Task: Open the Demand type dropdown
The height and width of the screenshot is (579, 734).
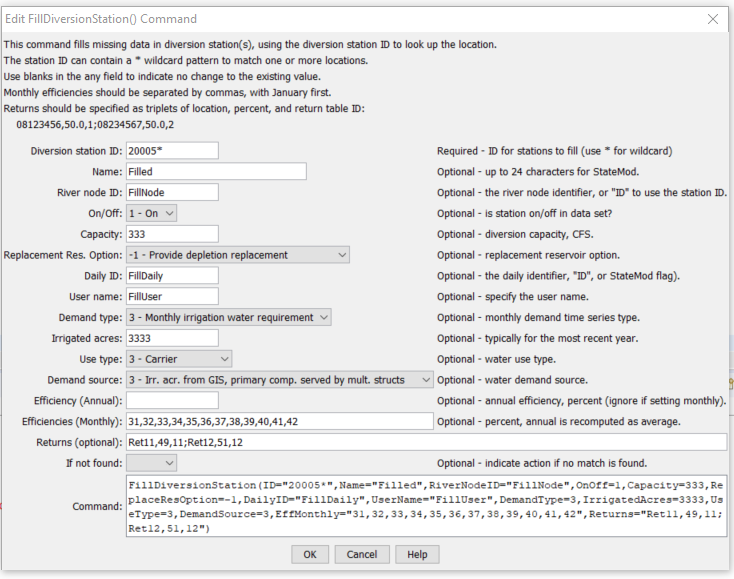Action: (x=228, y=317)
